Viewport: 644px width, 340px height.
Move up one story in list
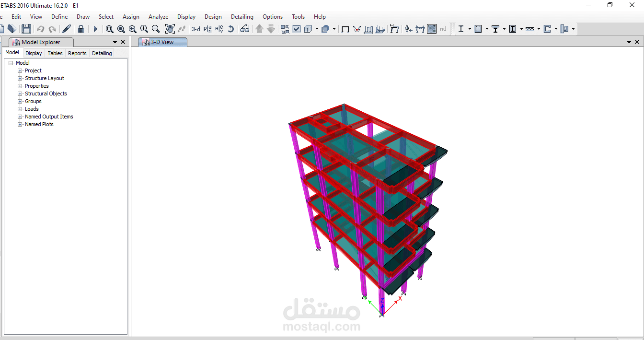tap(259, 29)
